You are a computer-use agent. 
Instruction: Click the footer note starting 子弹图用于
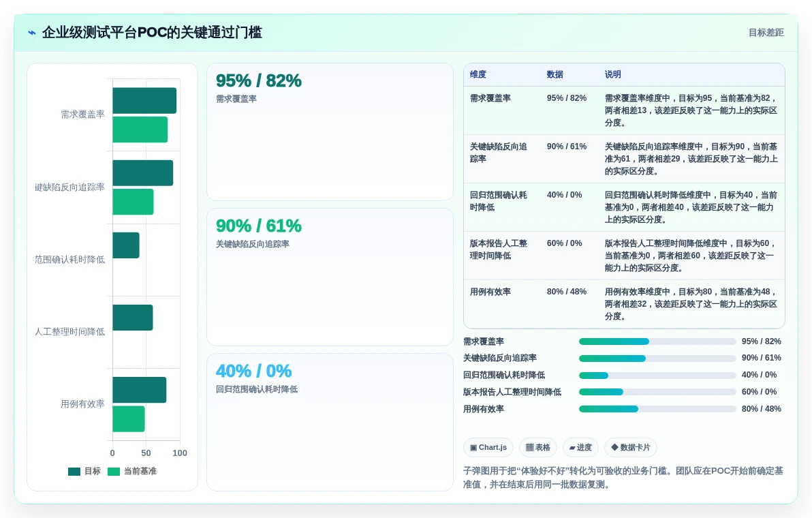tap(623, 478)
